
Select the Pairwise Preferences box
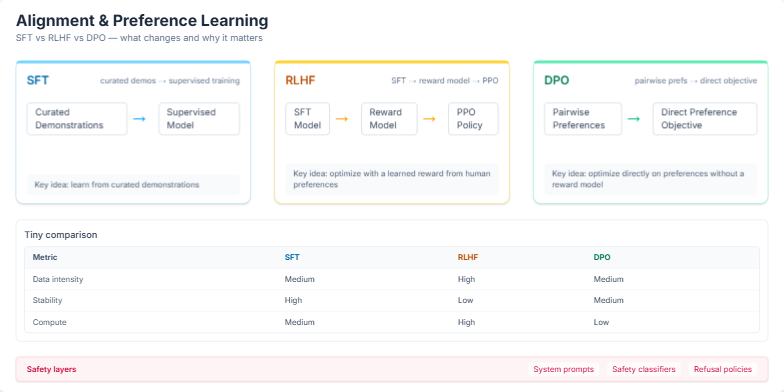coord(583,119)
